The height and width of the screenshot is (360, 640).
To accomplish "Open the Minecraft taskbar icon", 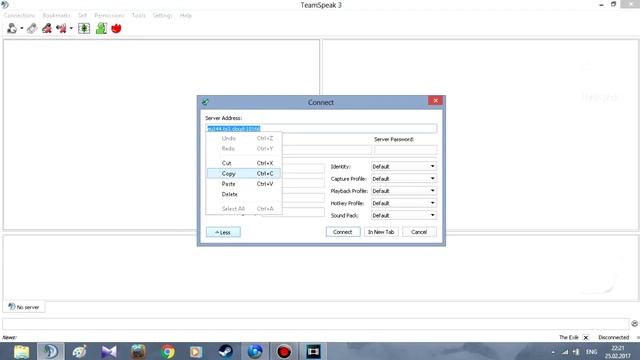I will 138,351.
